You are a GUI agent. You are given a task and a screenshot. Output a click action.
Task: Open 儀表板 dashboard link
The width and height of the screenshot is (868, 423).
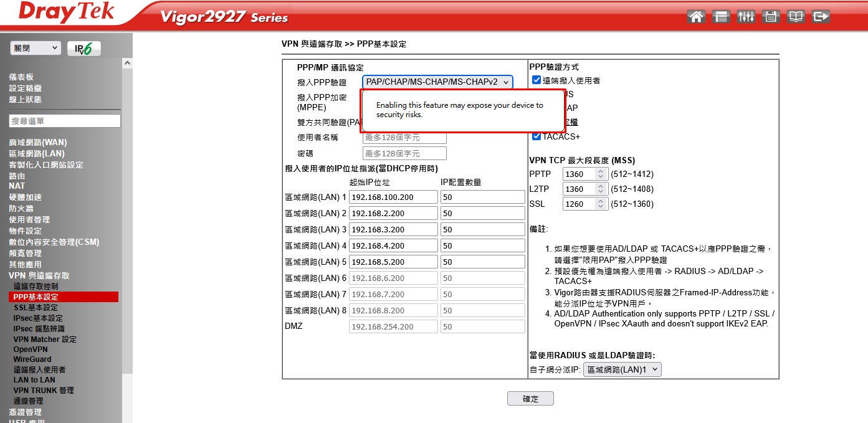(21, 77)
